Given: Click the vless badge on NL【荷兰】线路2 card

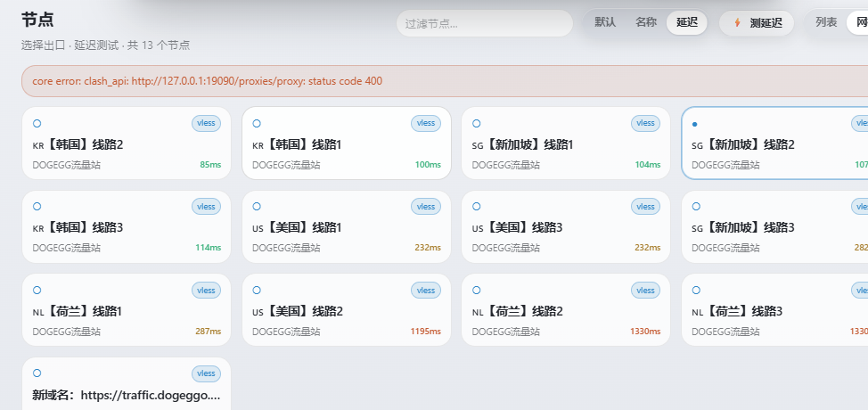Looking at the screenshot, I should (x=645, y=290).
